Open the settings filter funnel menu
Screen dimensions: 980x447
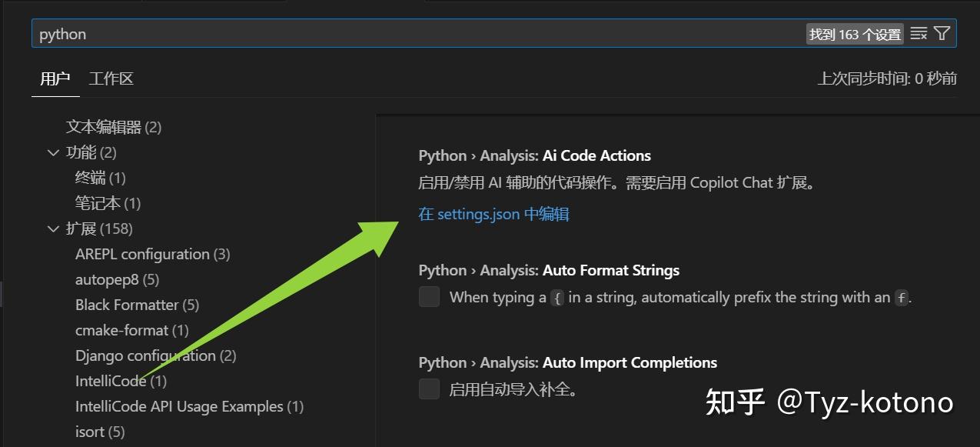[942, 33]
